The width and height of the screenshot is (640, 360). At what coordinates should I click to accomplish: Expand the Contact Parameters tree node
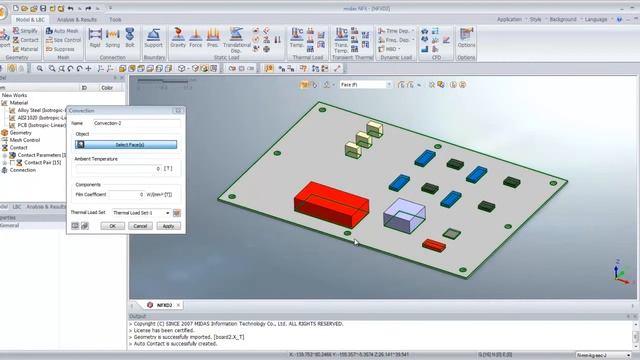[5, 155]
